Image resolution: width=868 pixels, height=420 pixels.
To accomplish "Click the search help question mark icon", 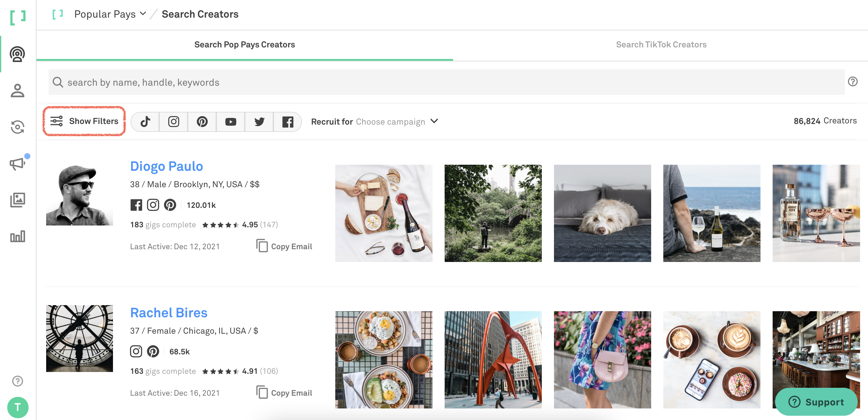I will 853,81.
